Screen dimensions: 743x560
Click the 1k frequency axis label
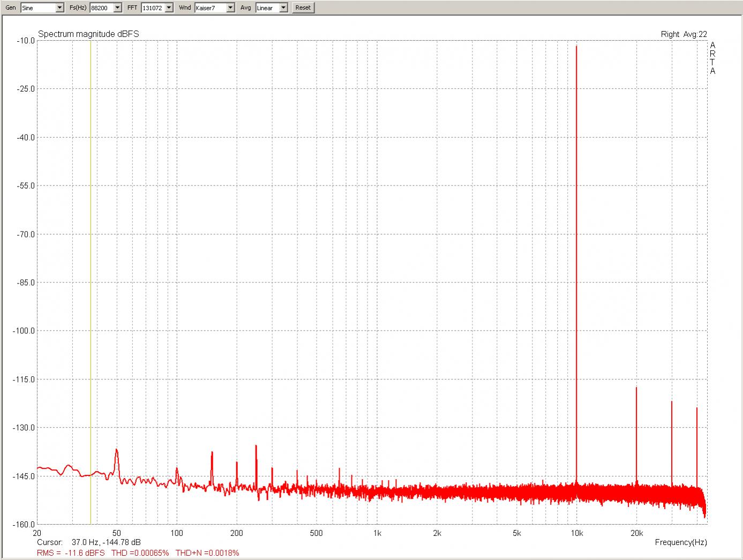pos(377,533)
